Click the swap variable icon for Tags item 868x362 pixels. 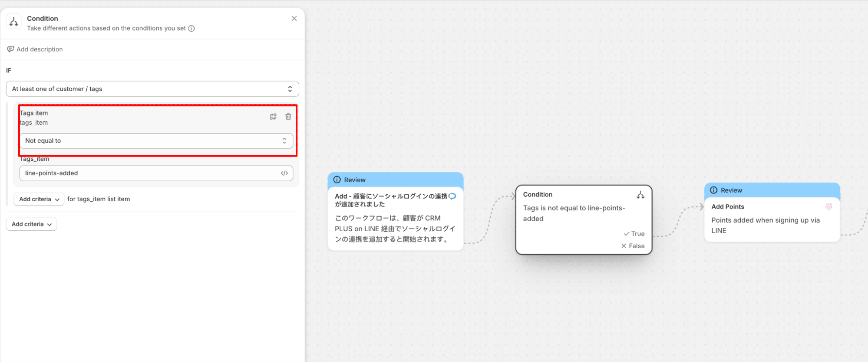coord(273,116)
